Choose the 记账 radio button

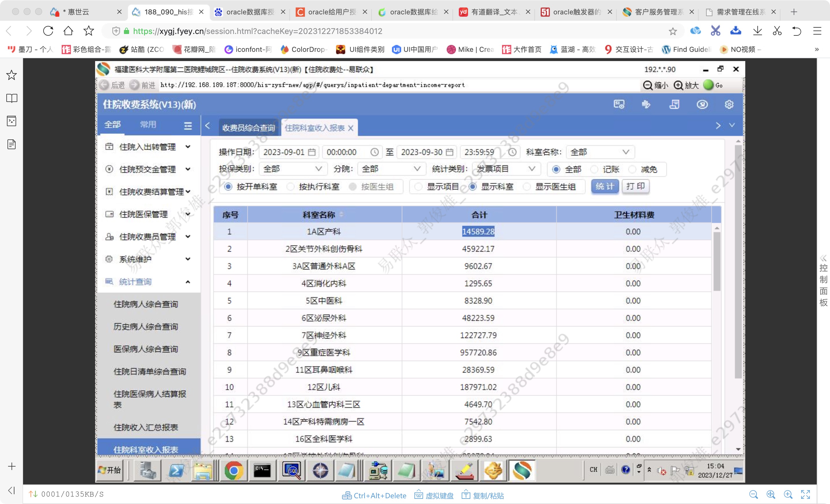click(x=595, y=169)
